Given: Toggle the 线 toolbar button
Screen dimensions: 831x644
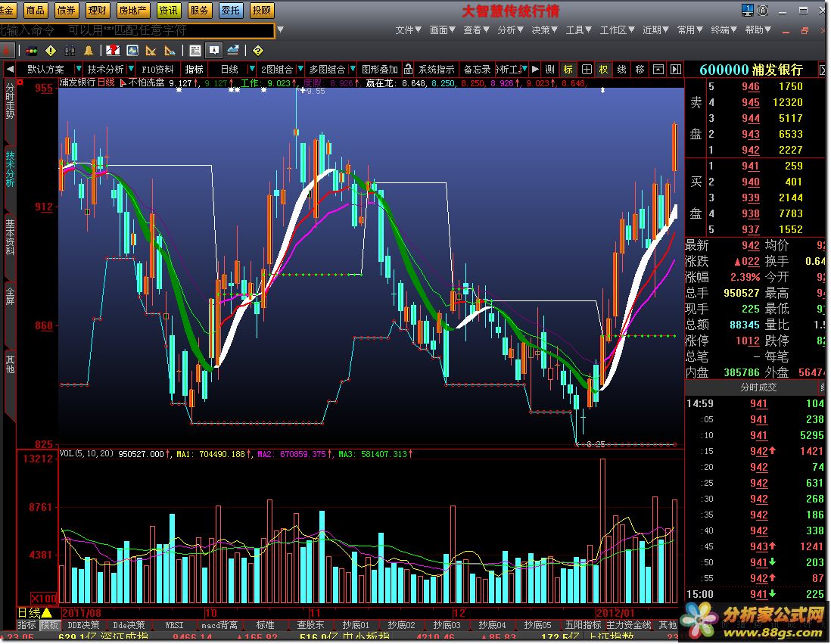Looking at the screenshot, I should (621, 70).
